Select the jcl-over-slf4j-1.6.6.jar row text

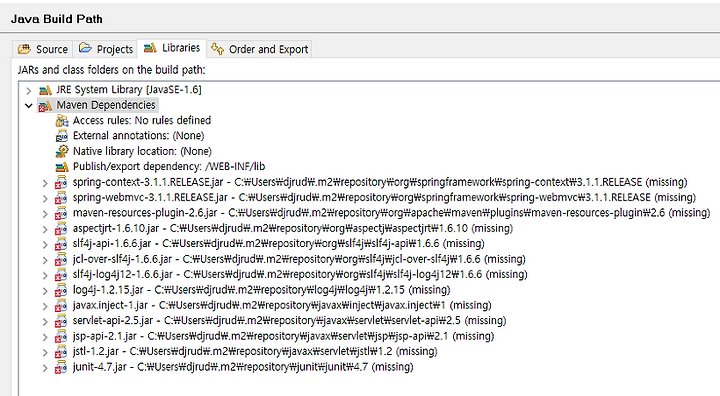[x=299, y=259]
